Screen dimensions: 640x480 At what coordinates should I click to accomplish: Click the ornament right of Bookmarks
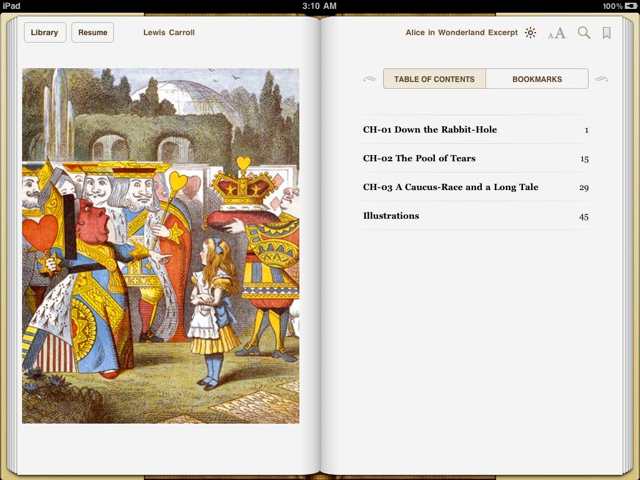pos(601,79)
